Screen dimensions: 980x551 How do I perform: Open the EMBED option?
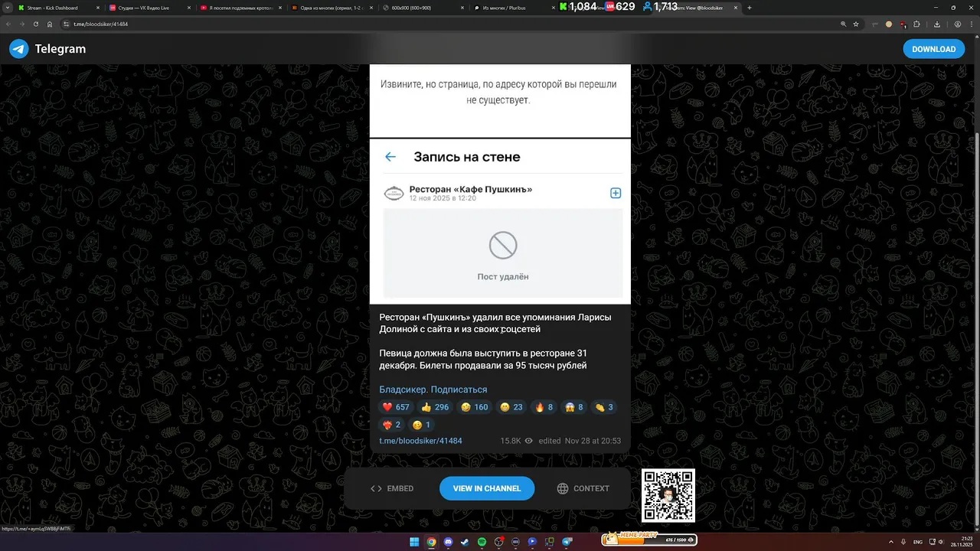tap(392, 488)
